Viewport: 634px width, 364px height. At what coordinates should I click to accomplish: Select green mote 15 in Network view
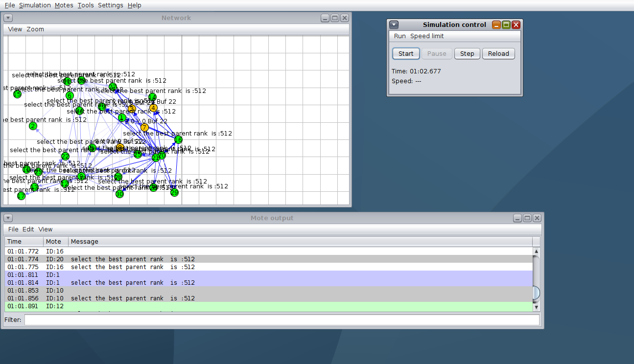tap(17, 94)
